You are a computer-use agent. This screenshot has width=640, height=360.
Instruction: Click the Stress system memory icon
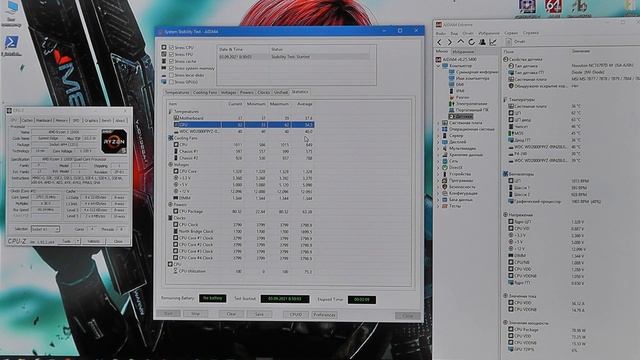click(x=164, y=68)
